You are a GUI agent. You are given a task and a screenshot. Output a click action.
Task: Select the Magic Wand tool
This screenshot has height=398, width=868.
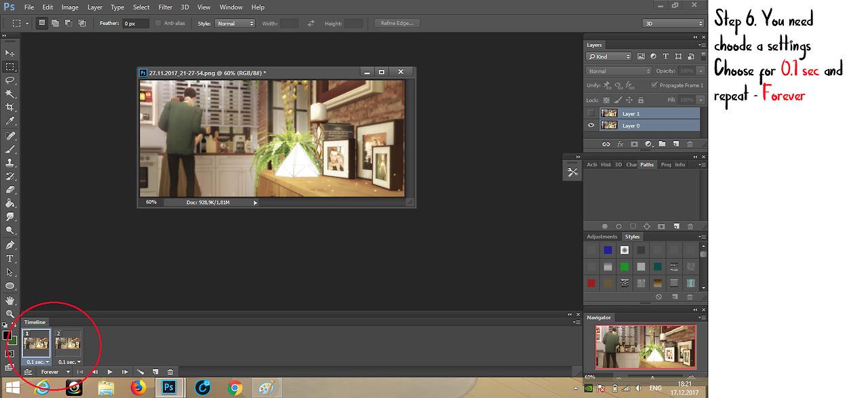[x=10, y=94]
